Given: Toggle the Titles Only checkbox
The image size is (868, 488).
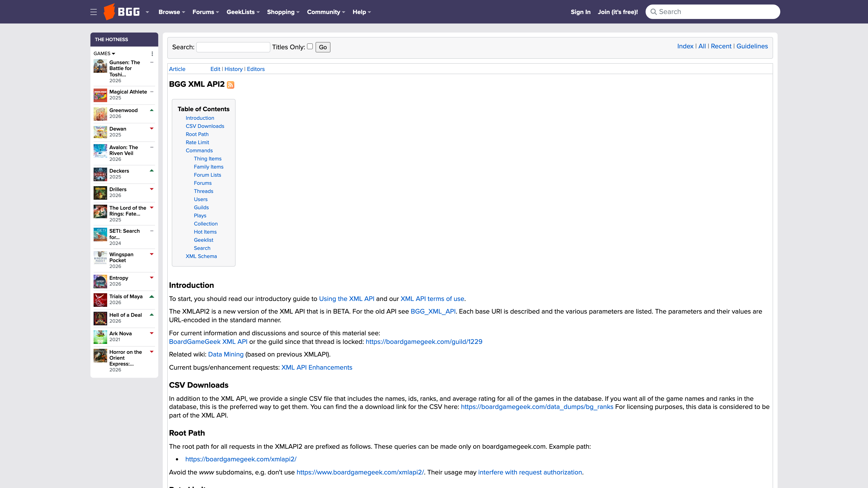Looking at the screenshot, I should 310,47.
